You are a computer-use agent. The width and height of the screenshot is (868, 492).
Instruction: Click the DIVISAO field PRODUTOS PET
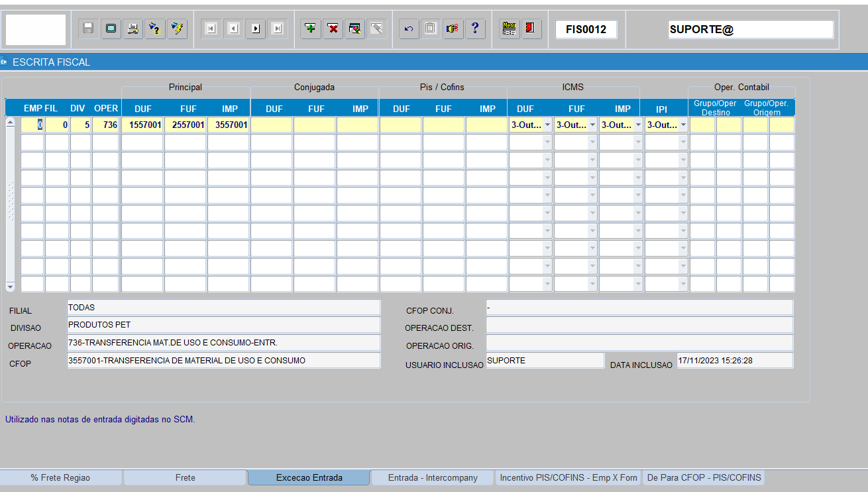[x=224, y=325]
